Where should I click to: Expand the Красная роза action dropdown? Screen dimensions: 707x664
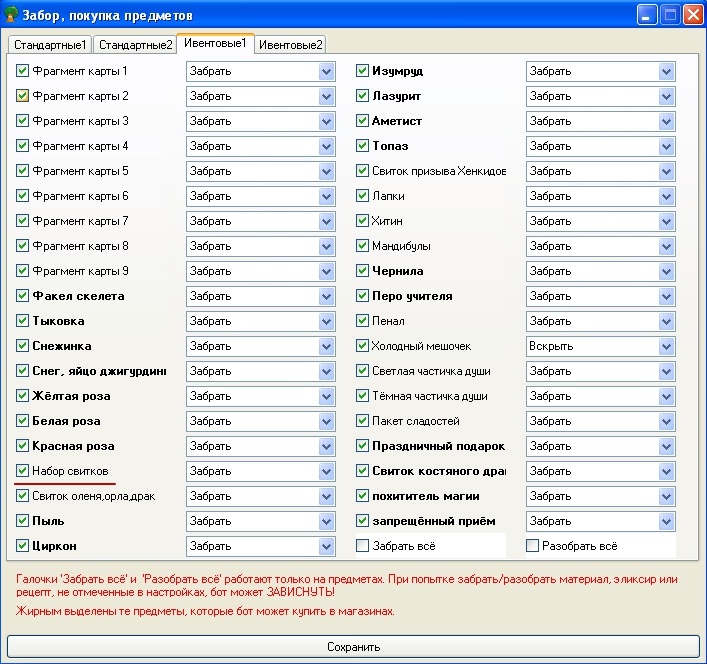[x=326, y=446]
